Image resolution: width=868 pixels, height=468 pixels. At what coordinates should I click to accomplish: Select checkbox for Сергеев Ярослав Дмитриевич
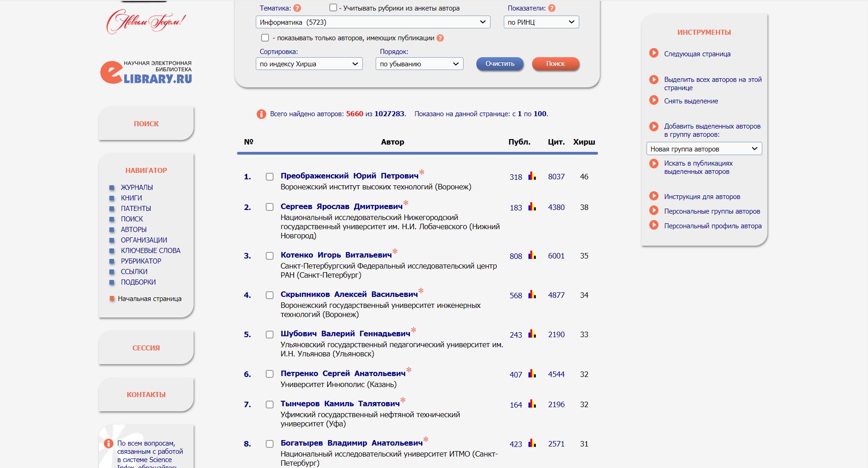(270, 207)
